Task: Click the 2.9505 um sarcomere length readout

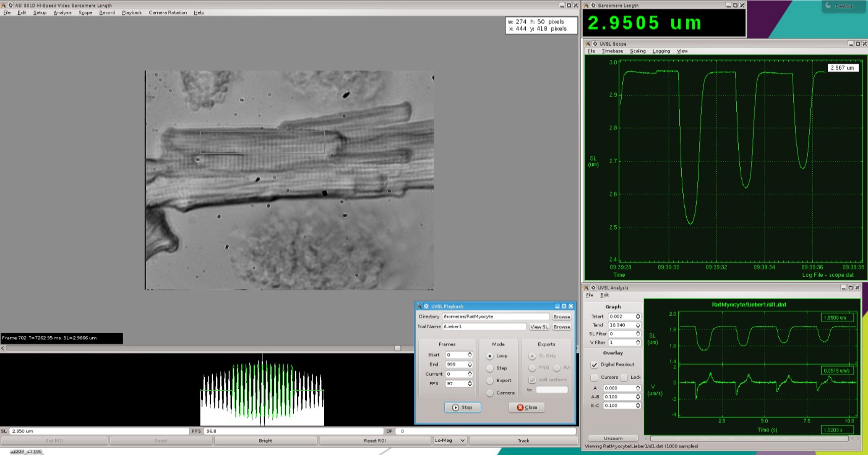Action: coord(645,23)
